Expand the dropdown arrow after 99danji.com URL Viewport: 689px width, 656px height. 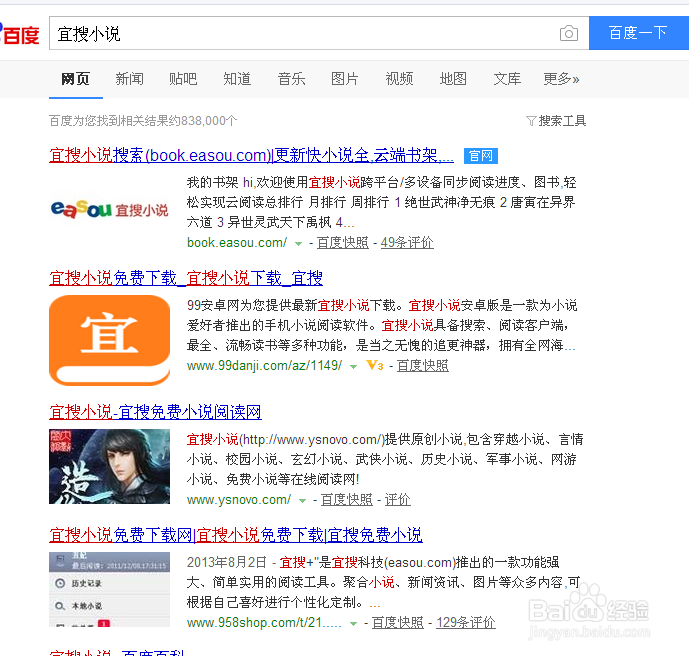coord(353,367)
